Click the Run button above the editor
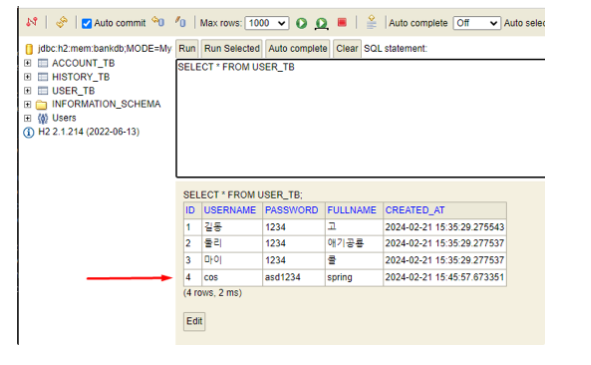This screenshot has height=365, width=591. [x=187, y=49]
